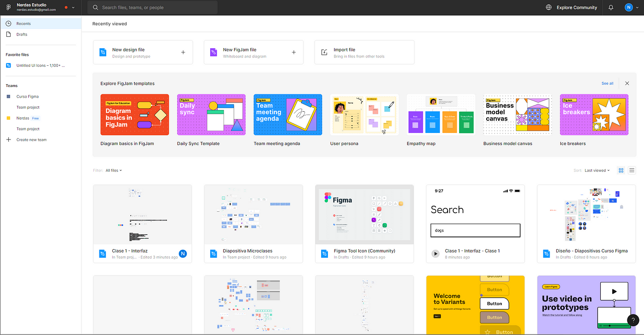Select Drafts in the sidebar
The width and height of the screenshot is (644, 335).
click(x=40, y=35)
